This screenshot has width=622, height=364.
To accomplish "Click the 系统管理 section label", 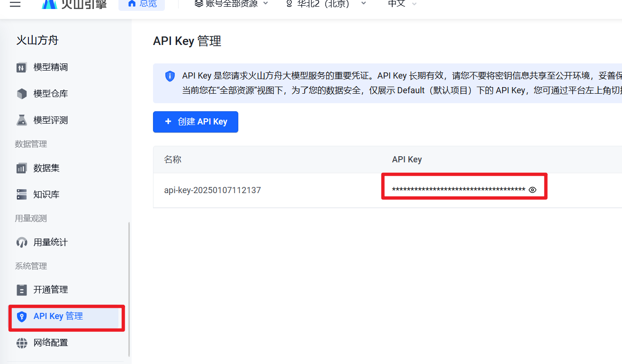I will 31,266.
